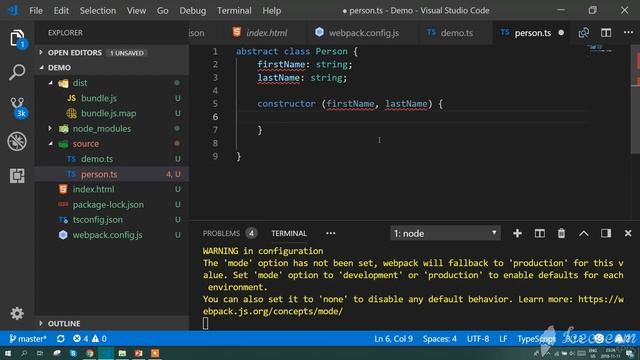Open the taskbar search icon
Screen dimensions: 640x360
coord(24,353)
